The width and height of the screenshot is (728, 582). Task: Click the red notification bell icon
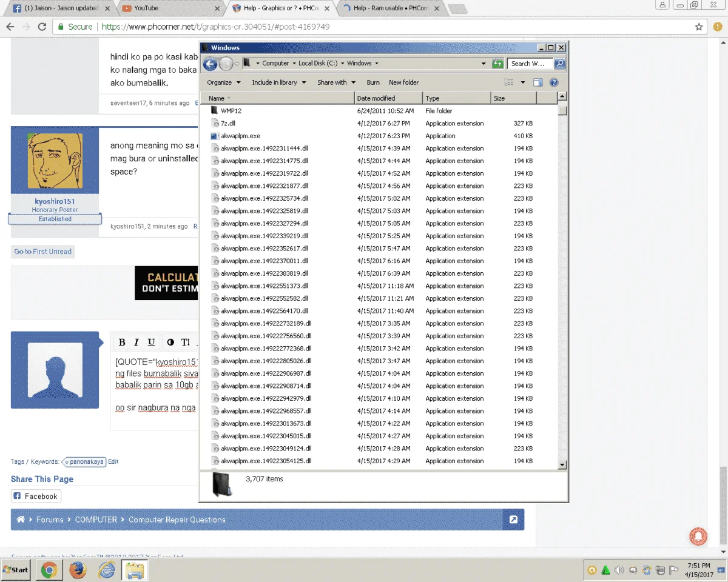pos(698,536)
